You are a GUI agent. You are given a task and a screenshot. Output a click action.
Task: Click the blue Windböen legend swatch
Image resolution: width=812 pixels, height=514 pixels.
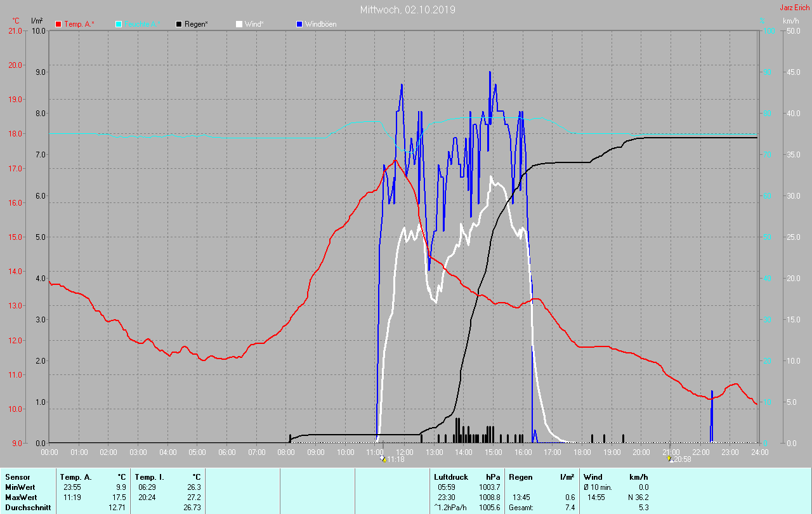299,24
